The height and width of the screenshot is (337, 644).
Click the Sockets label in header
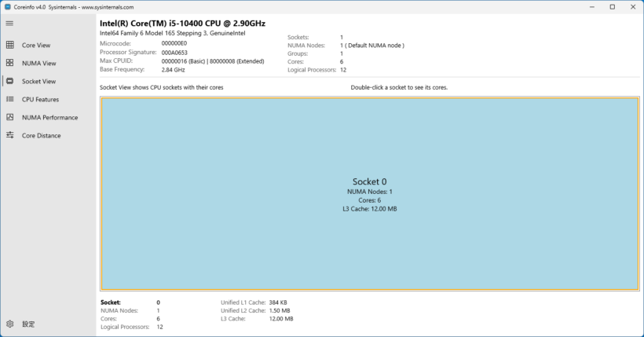[298, 38]
